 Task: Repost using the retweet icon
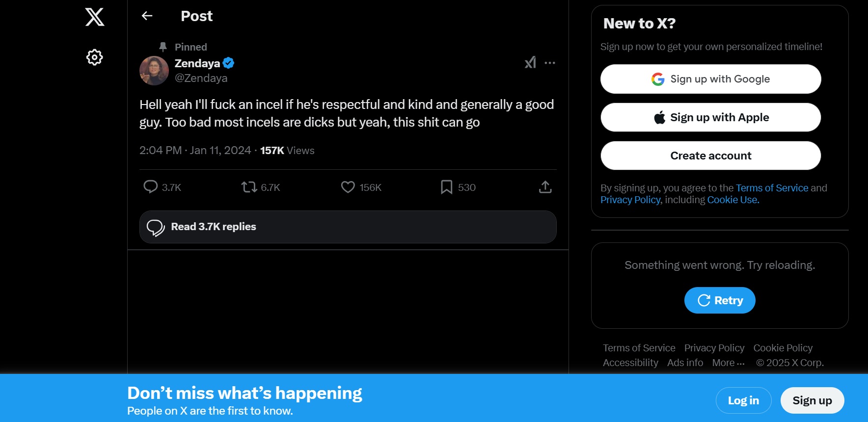249,187
